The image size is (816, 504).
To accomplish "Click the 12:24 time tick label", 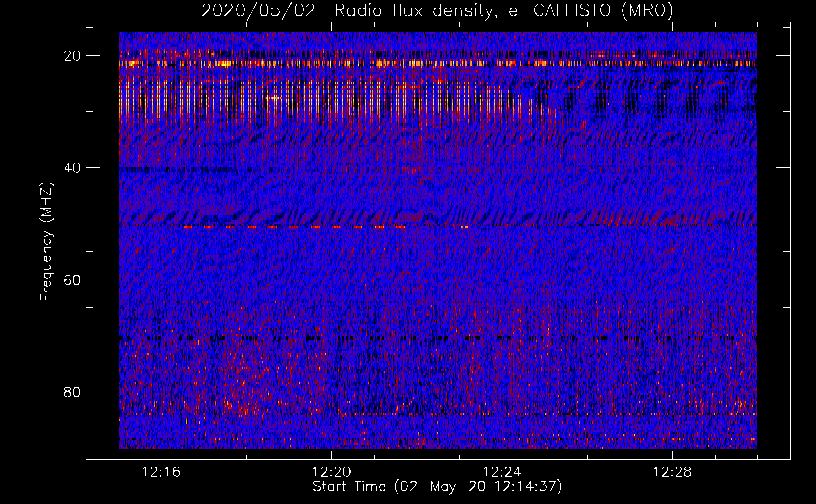I will pos(502,472).
